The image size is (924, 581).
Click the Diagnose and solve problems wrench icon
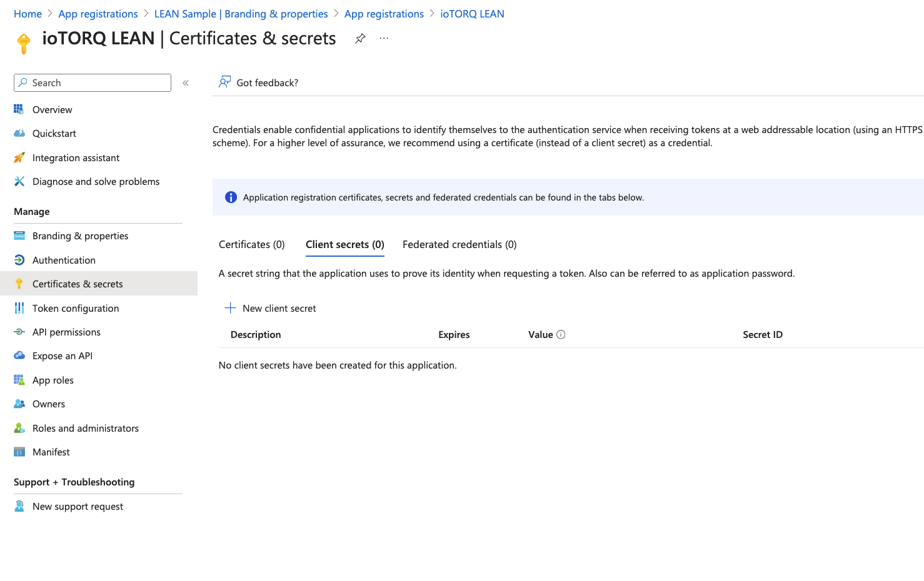(19, 181)
